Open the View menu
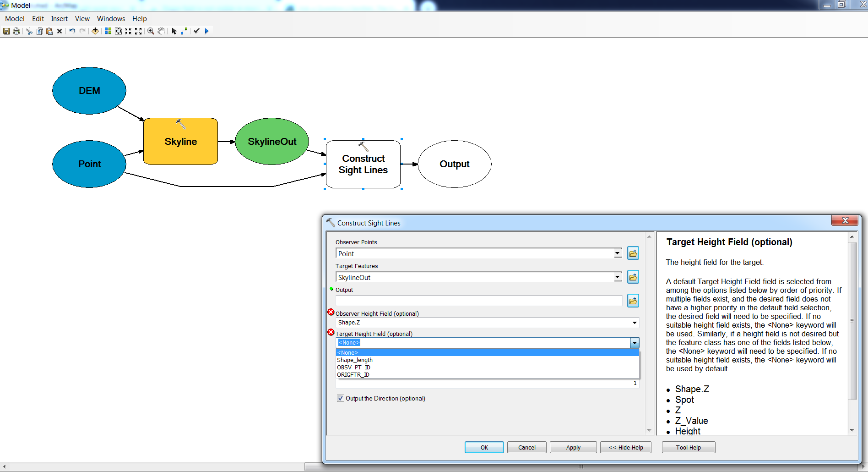The image size is (868, 472). (x=82, y=19)
